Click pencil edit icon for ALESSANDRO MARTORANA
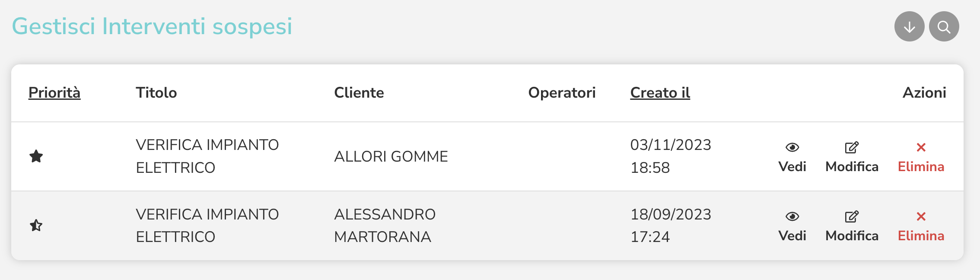The image size is (980, 280). point(852,216)
